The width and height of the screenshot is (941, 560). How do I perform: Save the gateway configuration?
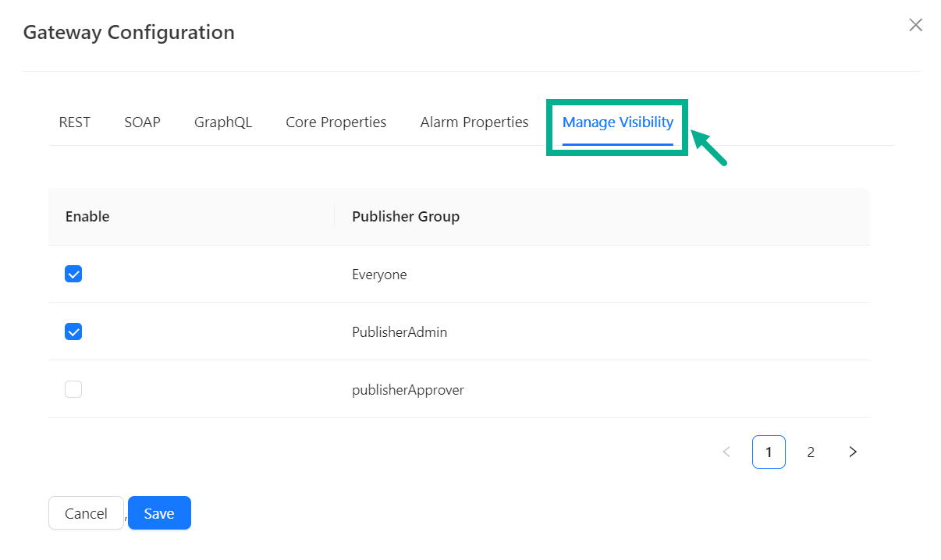point(159,513)
